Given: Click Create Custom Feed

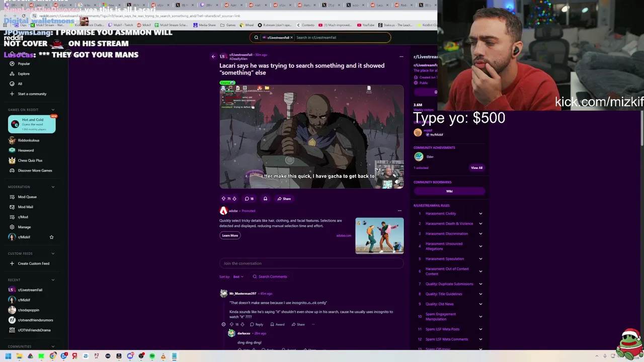Looking at the screenshot, I should [x=33, y=263].
